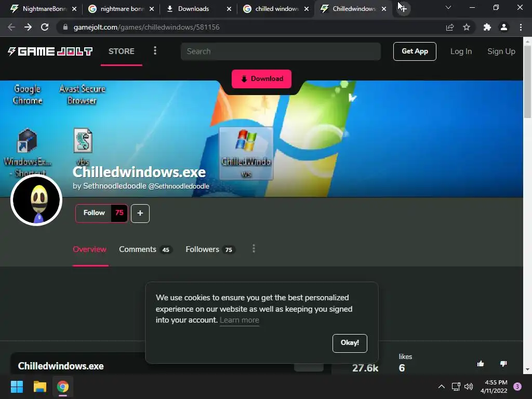The height and width of the screenshot is (399, 532).
Task: Click the plus button beside Follow
Action: (140, 214)
